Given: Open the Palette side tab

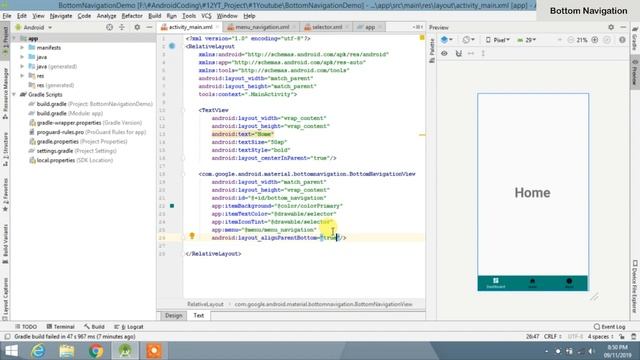Looking at the screenshot, I should [x=432, y=50].
